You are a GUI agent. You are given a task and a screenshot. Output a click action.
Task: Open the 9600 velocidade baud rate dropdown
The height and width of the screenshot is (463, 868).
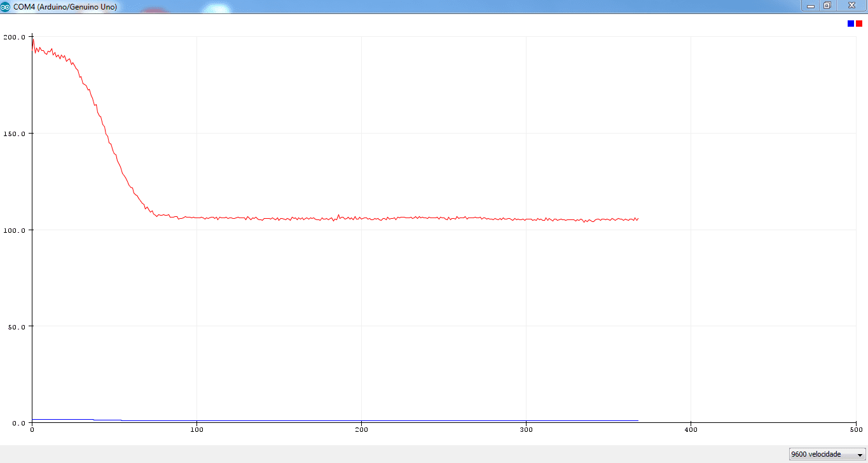point(827,454)
